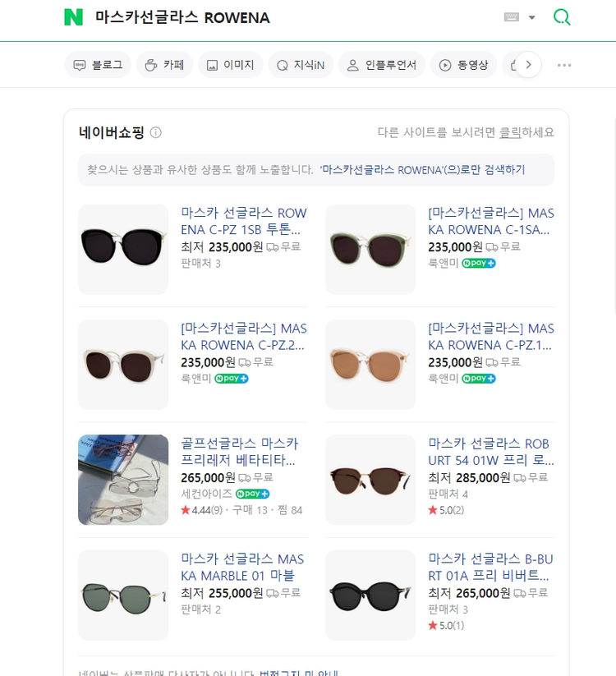Click 판매처 4 under ROBURT listing
The height and width of the screenshot is (676, 616).
pos(448,494)
